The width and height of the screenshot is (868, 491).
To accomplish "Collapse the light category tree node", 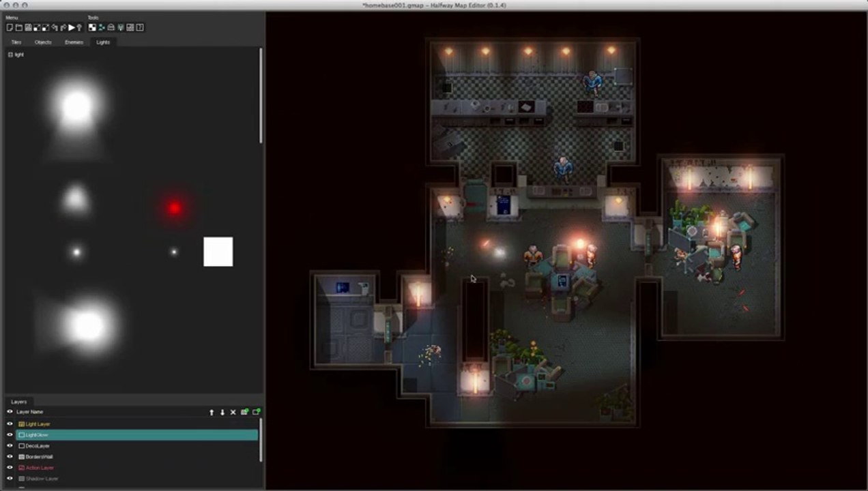I will click(10, 55).
